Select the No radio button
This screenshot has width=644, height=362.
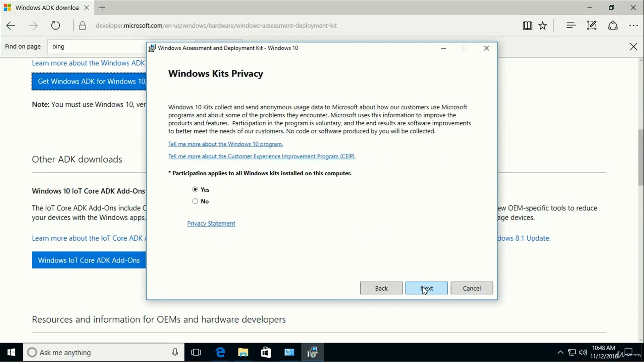tap(195, 201)
